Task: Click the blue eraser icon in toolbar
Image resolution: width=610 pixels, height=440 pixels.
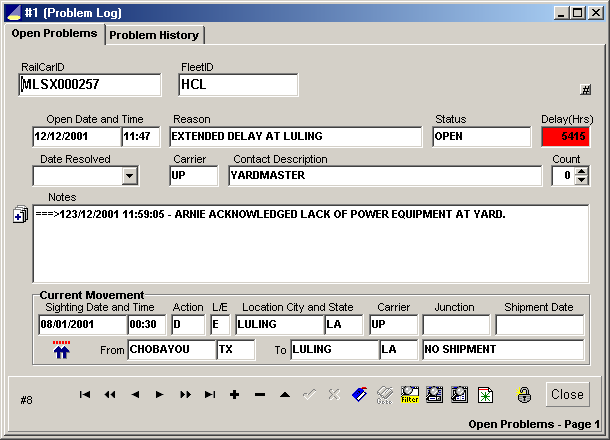Action: 360,395
